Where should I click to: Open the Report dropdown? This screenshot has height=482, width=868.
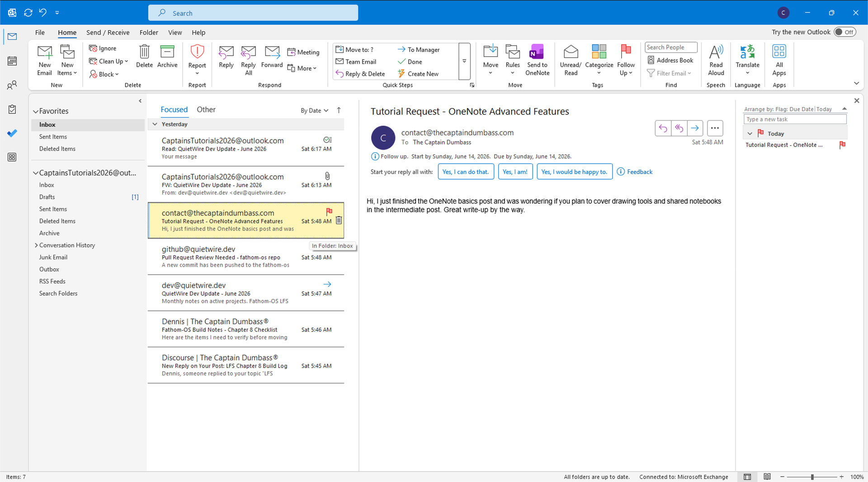(x=197, y=60)
